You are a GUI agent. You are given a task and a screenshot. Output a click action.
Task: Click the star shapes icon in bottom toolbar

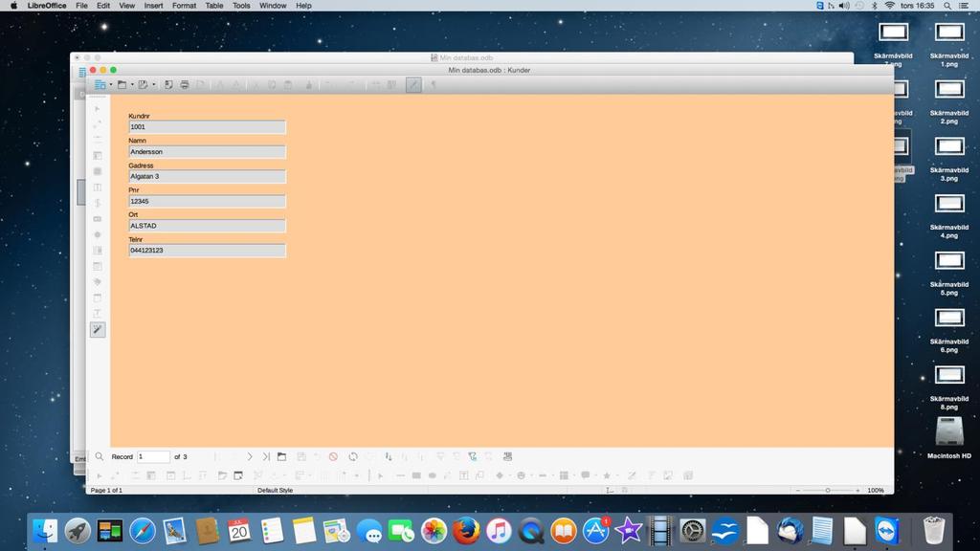point(606,475)
